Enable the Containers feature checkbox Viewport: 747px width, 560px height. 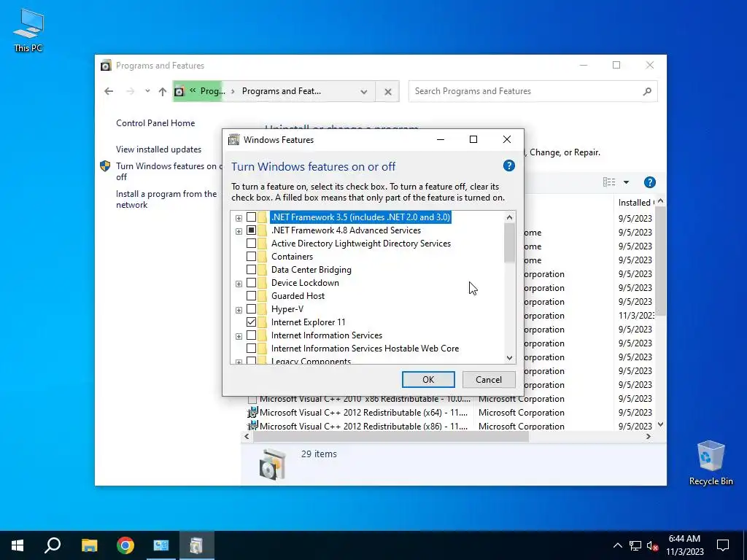tap(251, 257)
